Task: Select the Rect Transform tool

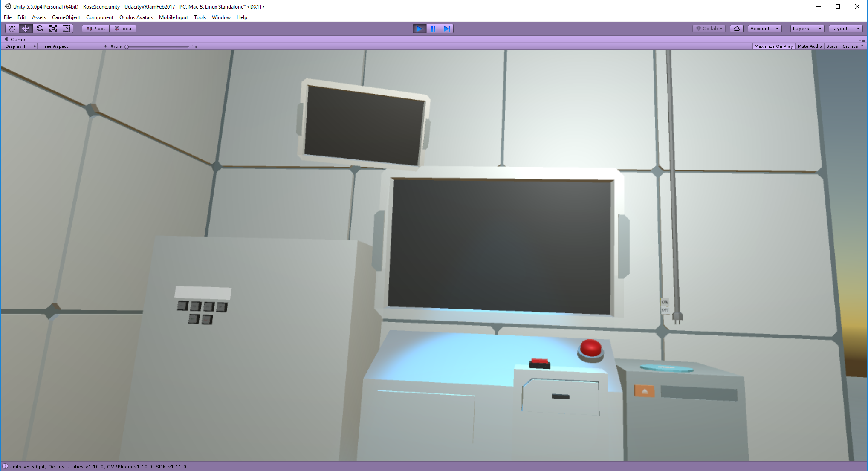Action: click(x=67, y=29)
